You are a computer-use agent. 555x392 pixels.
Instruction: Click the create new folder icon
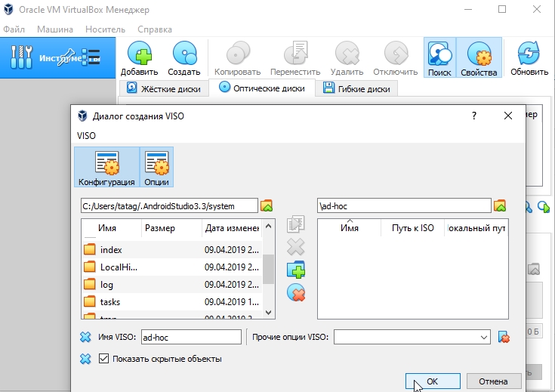click(296, 270)
